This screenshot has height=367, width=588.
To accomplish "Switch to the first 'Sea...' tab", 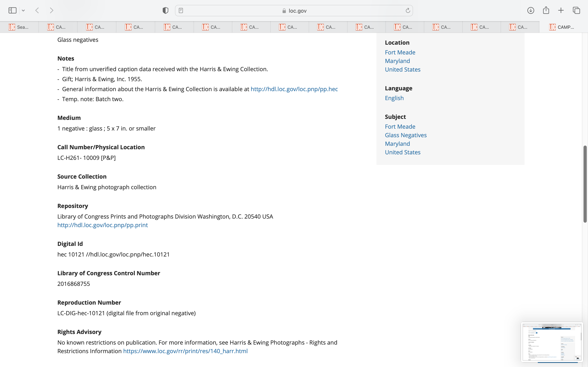I will (19, 27).
